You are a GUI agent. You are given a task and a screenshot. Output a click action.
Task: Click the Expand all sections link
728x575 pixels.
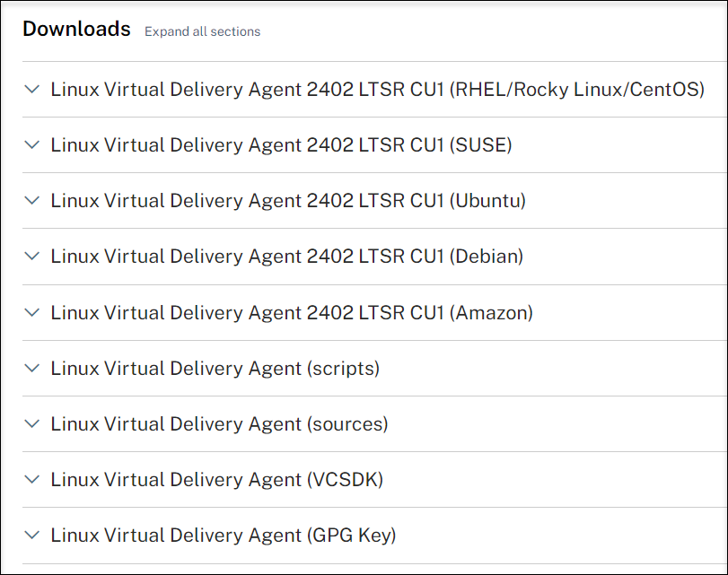click(x=202, y=31)
